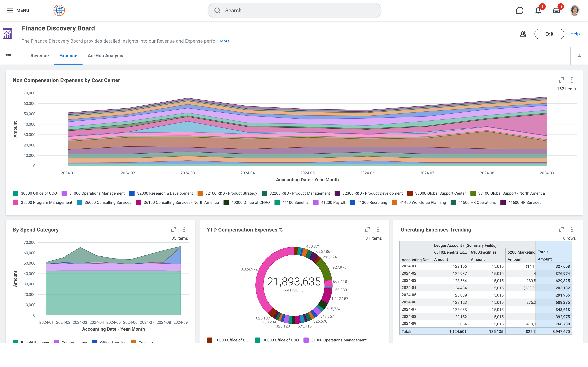
Task: Switch to the Ad-Hoc Analysis tab
Action: 105,56
